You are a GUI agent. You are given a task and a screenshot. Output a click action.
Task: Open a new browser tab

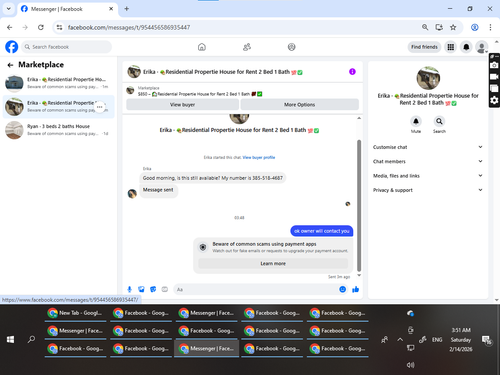tap(127, 9)
